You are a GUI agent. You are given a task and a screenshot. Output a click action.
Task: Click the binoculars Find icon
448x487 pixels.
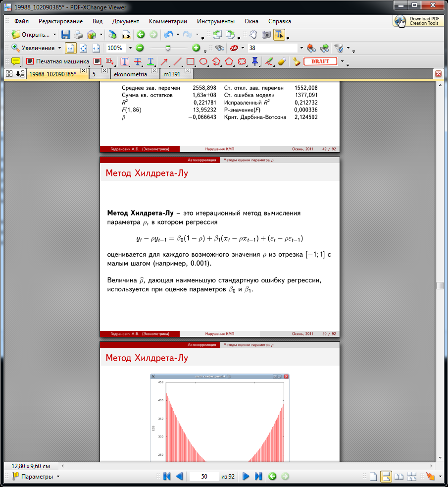(220, 48)
